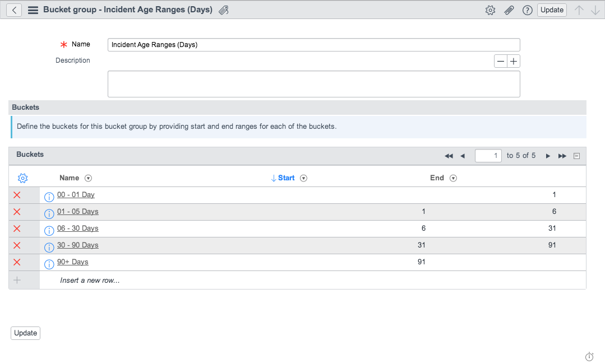
Task: Click the Update button in header
Action: coord(552,10)
